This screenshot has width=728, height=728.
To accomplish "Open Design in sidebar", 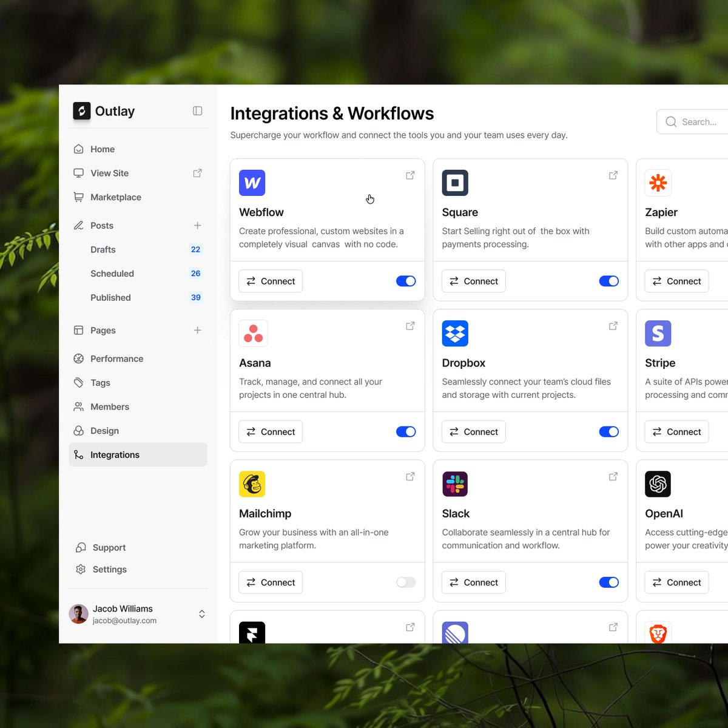I will (138, 431).
